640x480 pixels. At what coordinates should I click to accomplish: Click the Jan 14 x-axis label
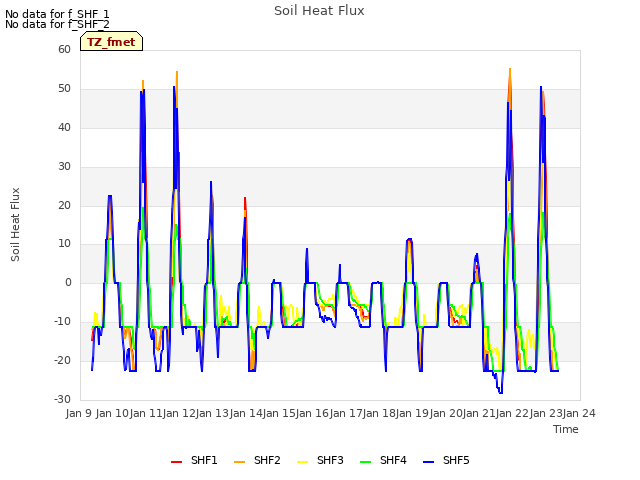pyautogui.click(x=246, y=413)
